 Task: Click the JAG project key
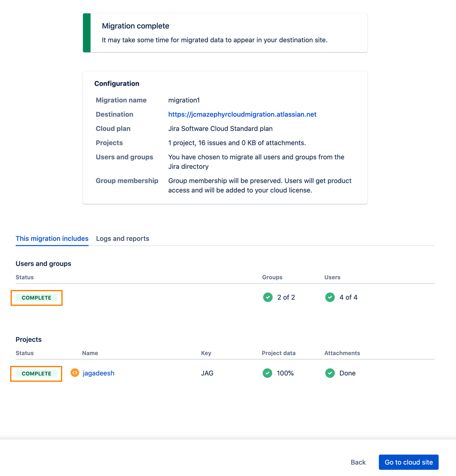click(207, 373)
